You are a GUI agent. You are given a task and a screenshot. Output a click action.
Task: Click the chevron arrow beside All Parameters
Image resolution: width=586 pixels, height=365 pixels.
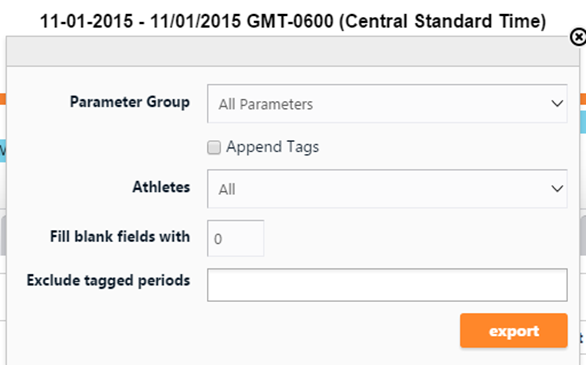pos(557,103)
